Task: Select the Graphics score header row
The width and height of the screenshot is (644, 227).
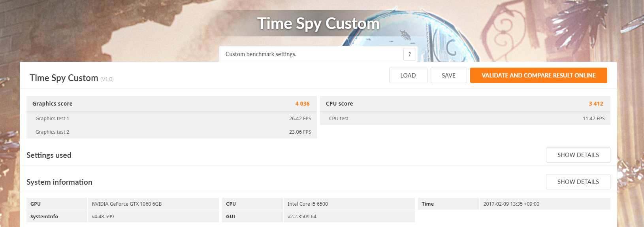Action: [171, 104]
